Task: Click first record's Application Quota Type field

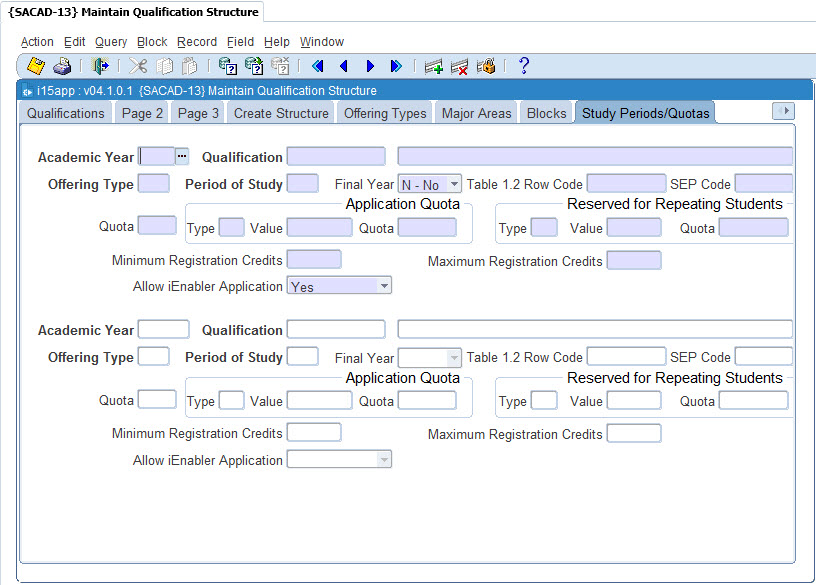Action: click(x=232, y=227)
